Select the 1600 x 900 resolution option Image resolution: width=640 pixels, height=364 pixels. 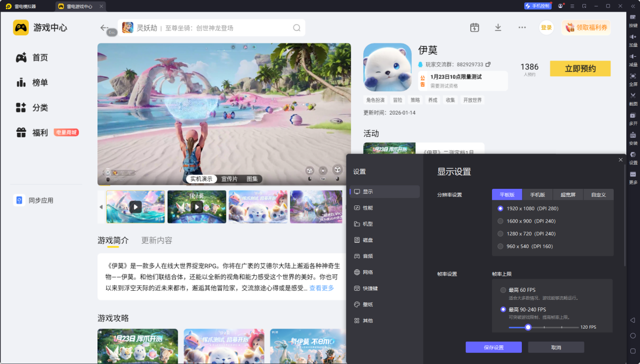coord(526,221)
